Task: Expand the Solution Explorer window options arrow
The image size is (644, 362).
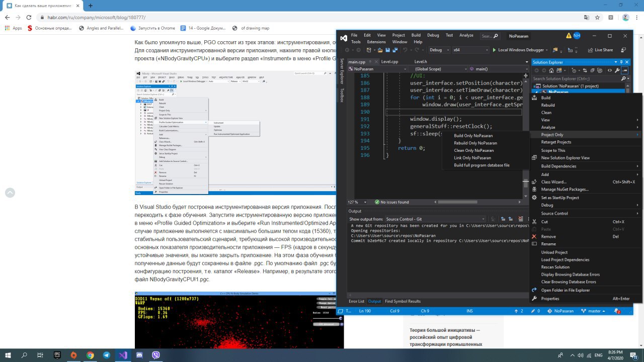Action: (616, 62)
